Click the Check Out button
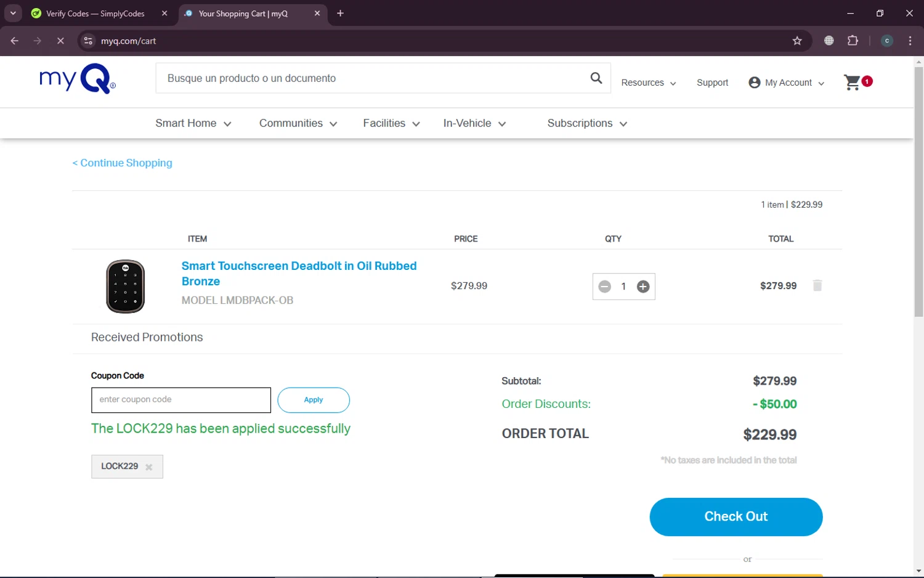The image size is (924, 578). (x=736, y=517)
